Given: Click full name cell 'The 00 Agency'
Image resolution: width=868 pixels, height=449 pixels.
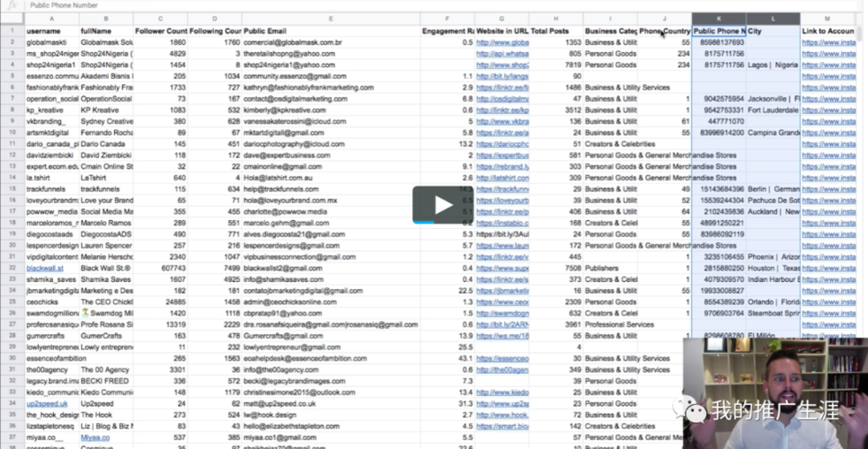Looking at the screenshot, I should (106, 370).
